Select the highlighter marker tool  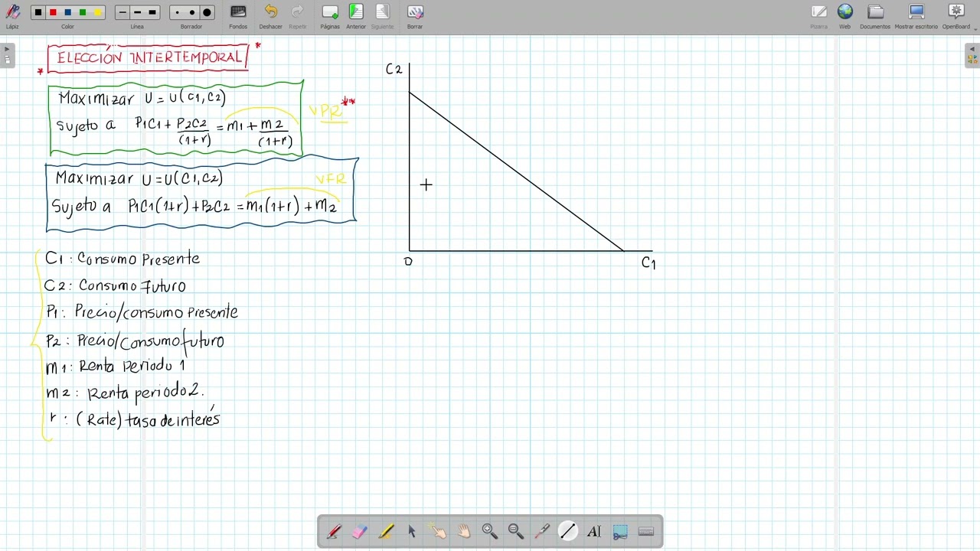[x=386, y=531]
